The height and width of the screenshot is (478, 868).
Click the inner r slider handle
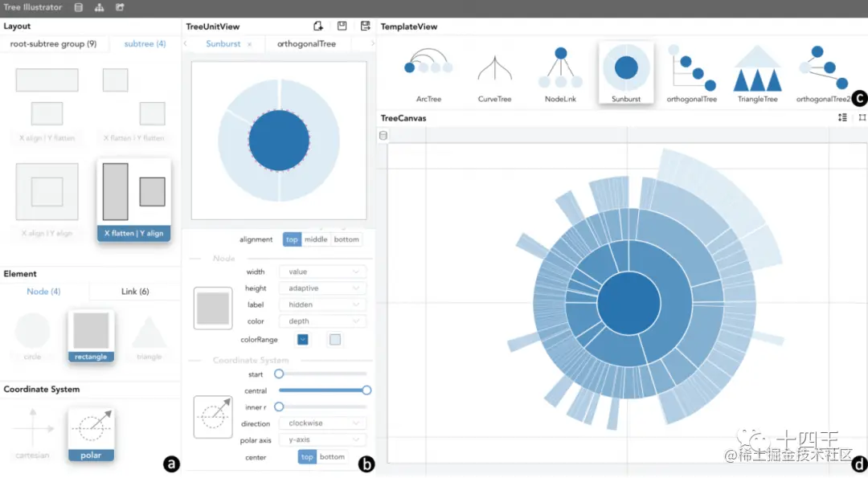pos(279,407)
